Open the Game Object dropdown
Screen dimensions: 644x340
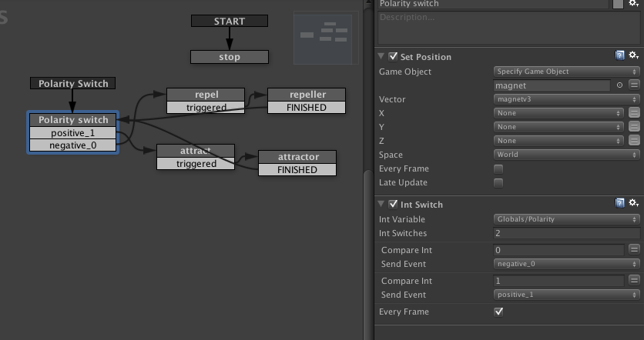click(x=566, y=72)
